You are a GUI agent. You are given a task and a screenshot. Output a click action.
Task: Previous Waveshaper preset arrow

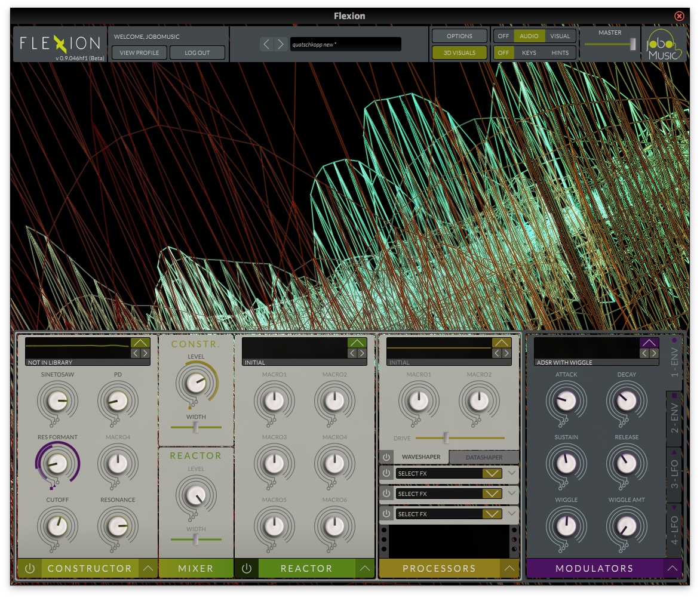[x=498, y=353]
